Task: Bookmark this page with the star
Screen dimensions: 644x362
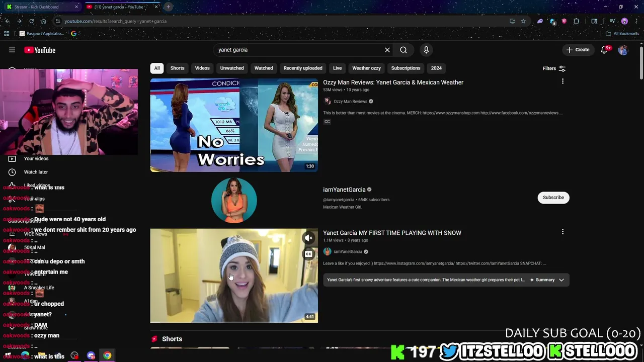Action: [523, 21]
